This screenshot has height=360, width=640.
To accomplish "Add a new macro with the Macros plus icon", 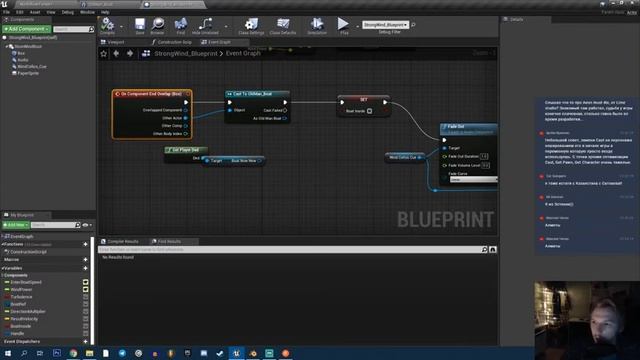I will click(85, 260).
